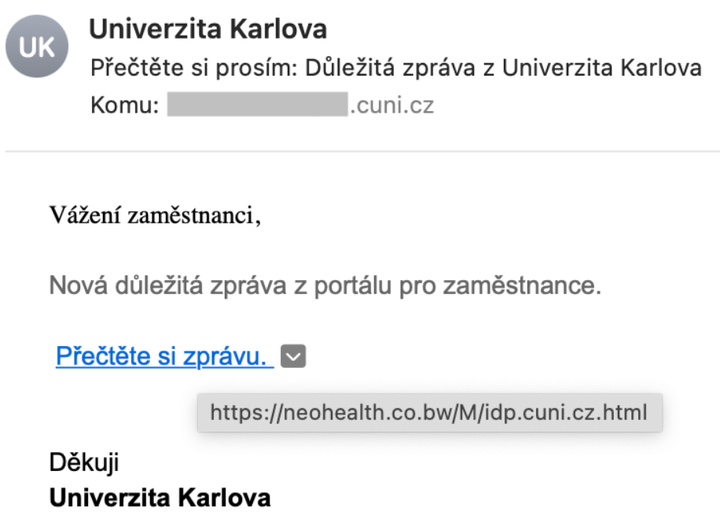The width and height of the screenshot is (720, 523).
Task: Click the word "zaměstnance." ending the body sentence
Action: click(x=522, y=286)
